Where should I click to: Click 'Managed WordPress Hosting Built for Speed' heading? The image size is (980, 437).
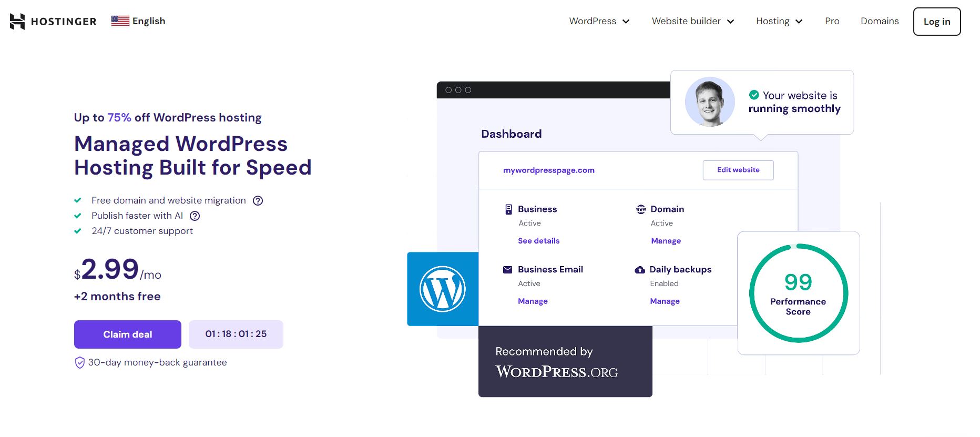(193, 156)
